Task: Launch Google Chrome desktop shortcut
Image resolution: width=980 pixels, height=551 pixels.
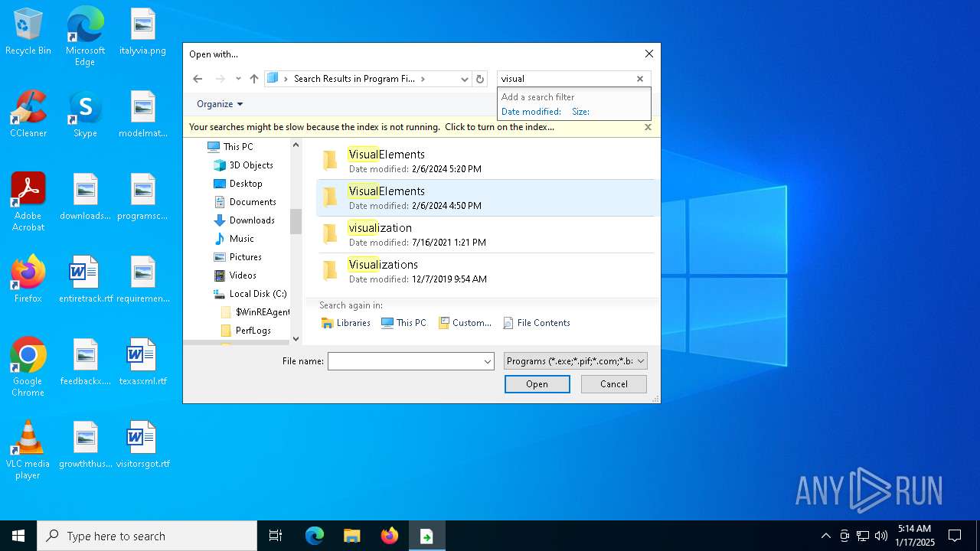Action: (28, 367)
